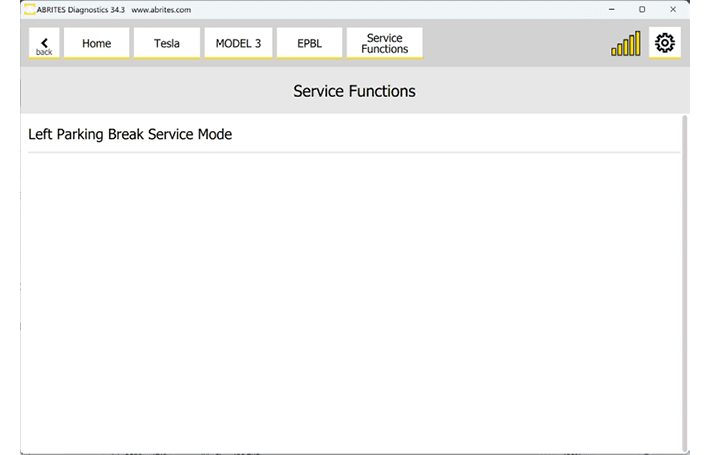
Task: Minimize the ABRITES Diagnostics window
Action: [613, 10]
